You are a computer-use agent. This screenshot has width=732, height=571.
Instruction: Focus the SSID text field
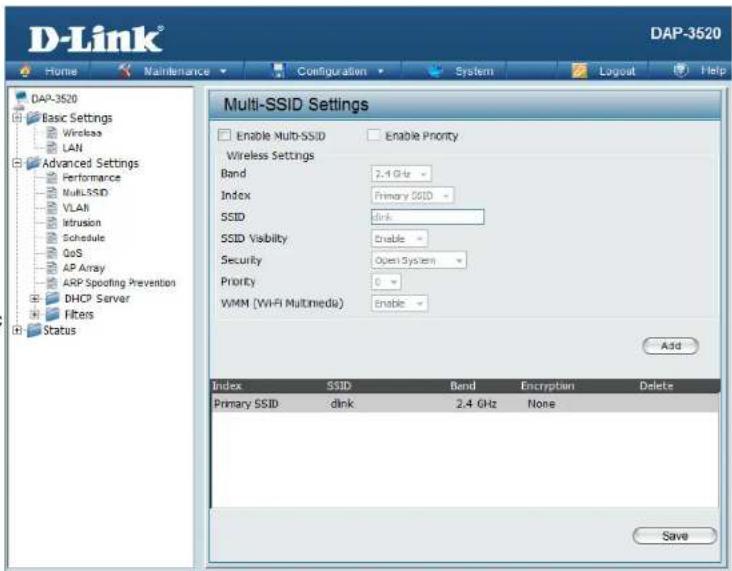428,217
